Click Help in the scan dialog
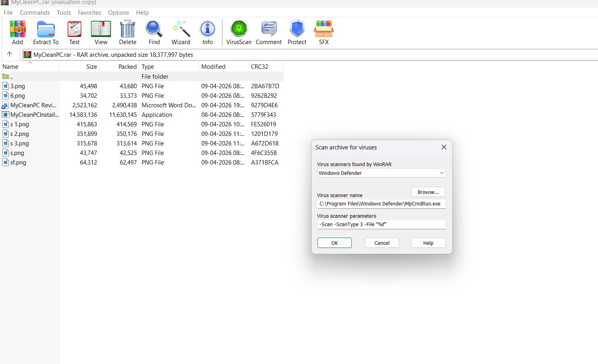 pyautogui.click(x=428, y=243)
